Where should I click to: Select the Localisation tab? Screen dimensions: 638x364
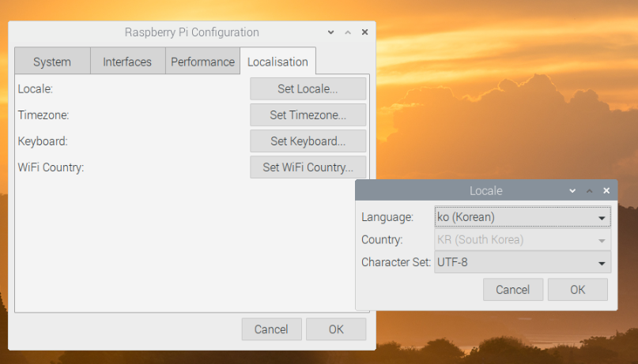click(x=278, y=62)
